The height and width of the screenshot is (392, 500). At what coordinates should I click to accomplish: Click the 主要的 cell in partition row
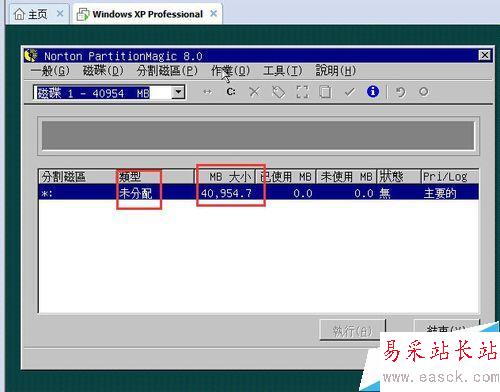click(x=440, y=193)
